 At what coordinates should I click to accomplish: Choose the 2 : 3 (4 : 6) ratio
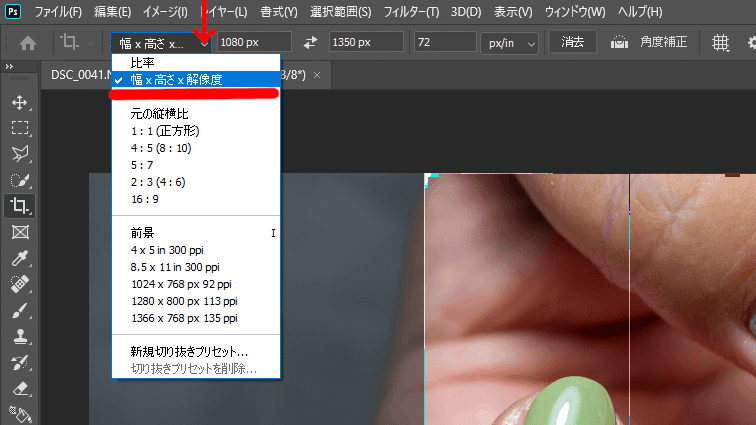[196, 182]
